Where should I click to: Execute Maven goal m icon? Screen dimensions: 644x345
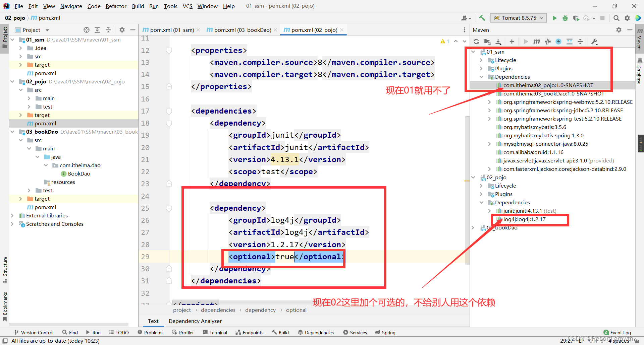pyautogui.click(x=537, y=42)
